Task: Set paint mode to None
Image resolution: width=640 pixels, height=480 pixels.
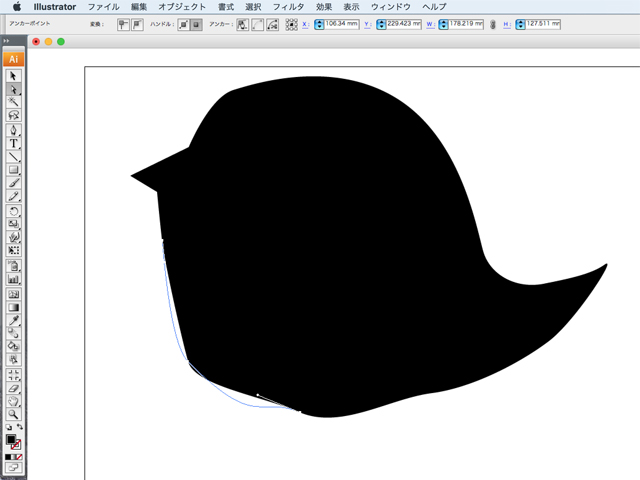Action: tap(19, 457)
